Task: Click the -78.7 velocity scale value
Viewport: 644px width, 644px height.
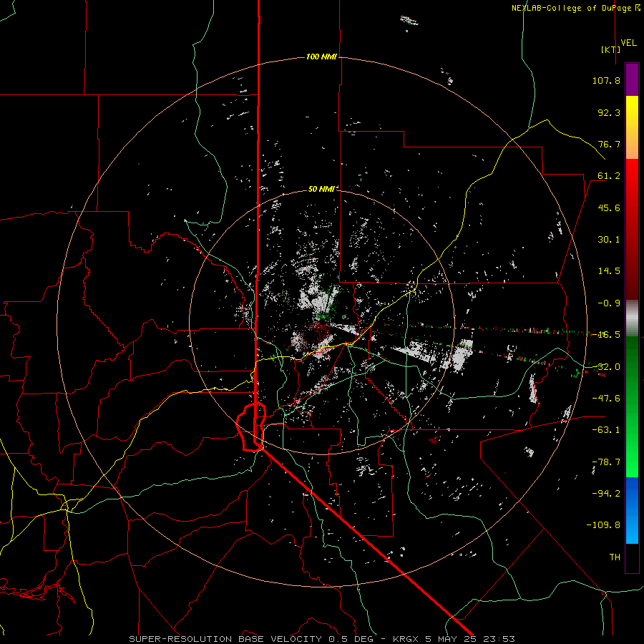Action: 606,462
